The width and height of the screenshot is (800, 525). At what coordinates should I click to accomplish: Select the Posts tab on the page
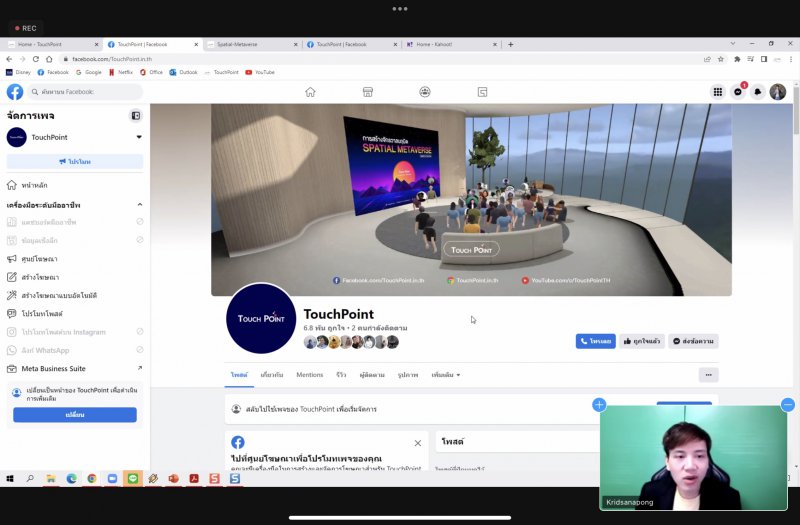239,375
